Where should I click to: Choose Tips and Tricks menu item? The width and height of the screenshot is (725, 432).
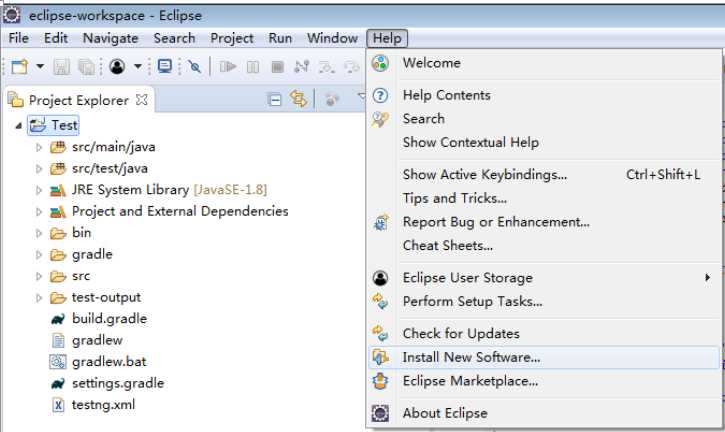(544, 198)
